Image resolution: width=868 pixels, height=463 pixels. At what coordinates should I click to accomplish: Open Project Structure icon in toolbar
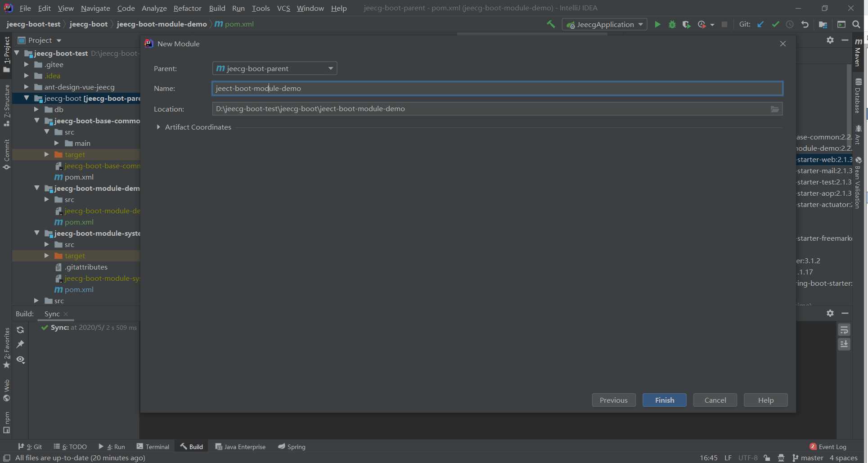(x=823, y=24)
